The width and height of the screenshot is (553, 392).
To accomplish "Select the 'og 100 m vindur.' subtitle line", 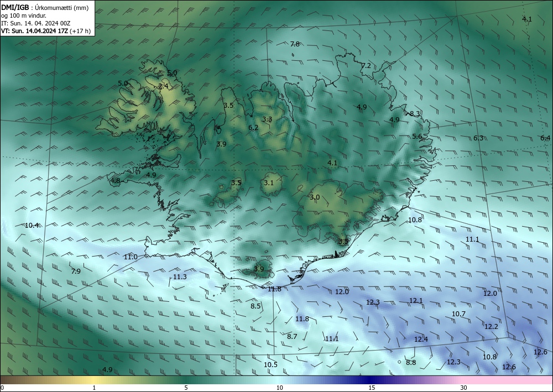I will (24, 15).
